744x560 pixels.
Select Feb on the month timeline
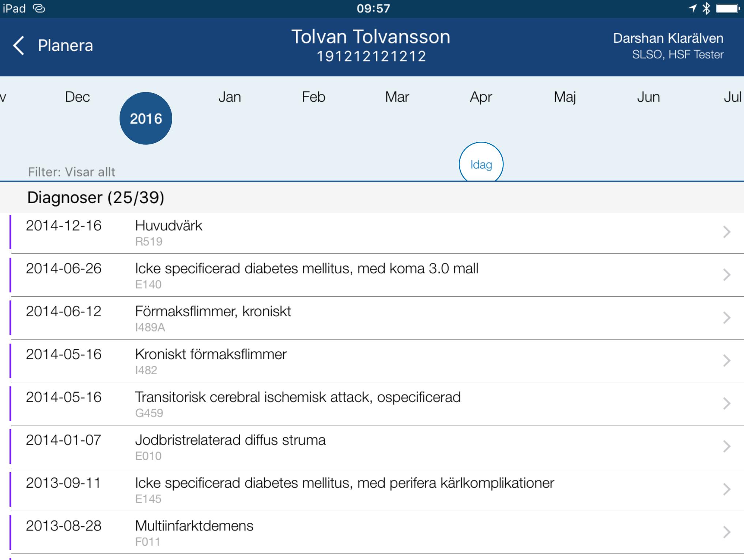point(313,97)
